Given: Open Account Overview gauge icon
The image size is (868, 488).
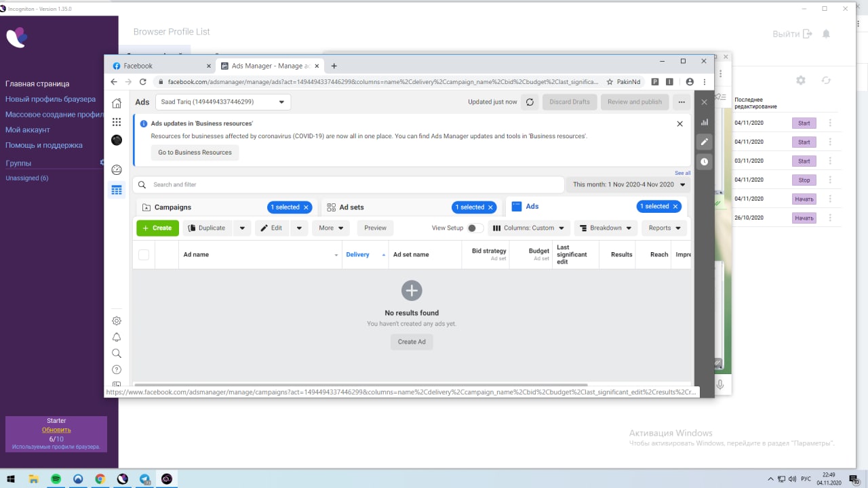Looking at the screenshot, I should click(x=117, y=170).
